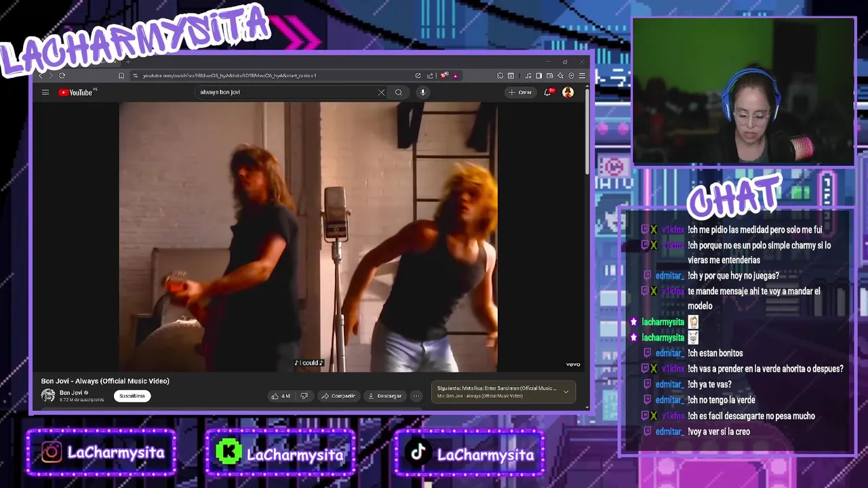Viewport: 868px width, 488px height.
Task: Open the YouTube account avatar menu
Action: tap(568, 92)
